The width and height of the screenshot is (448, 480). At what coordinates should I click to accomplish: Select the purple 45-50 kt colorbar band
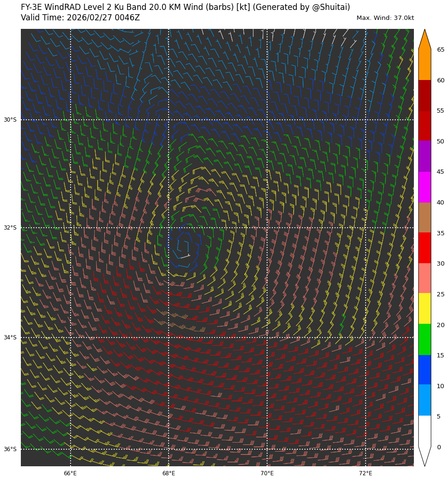tap(424, 157)
